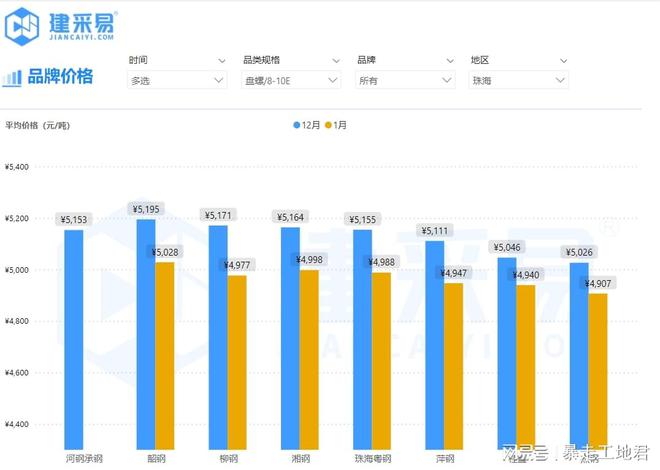Viewport: 660px width, 470px height.
Task: Click the ¥5,028 data label
Action: [x=165, y=252]
